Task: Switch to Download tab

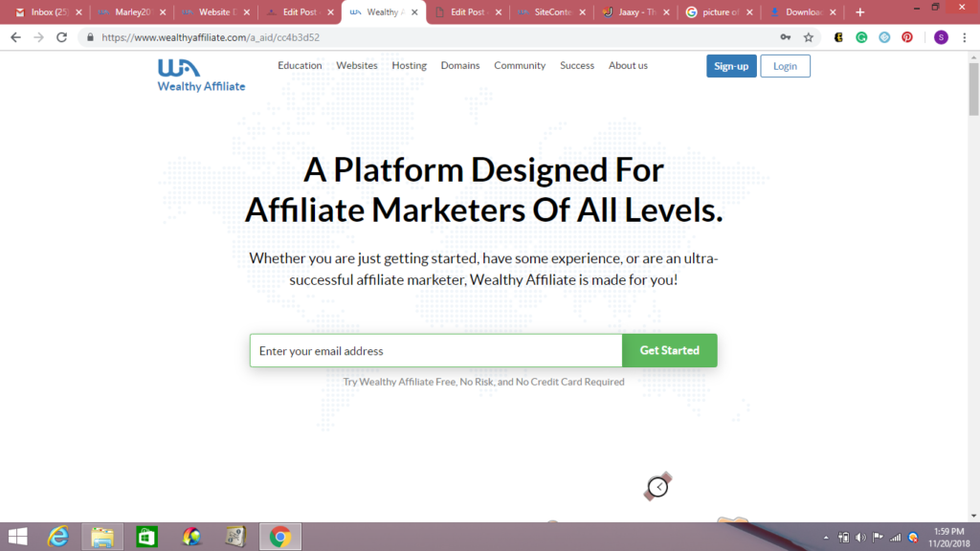Action: pos(802,11)
